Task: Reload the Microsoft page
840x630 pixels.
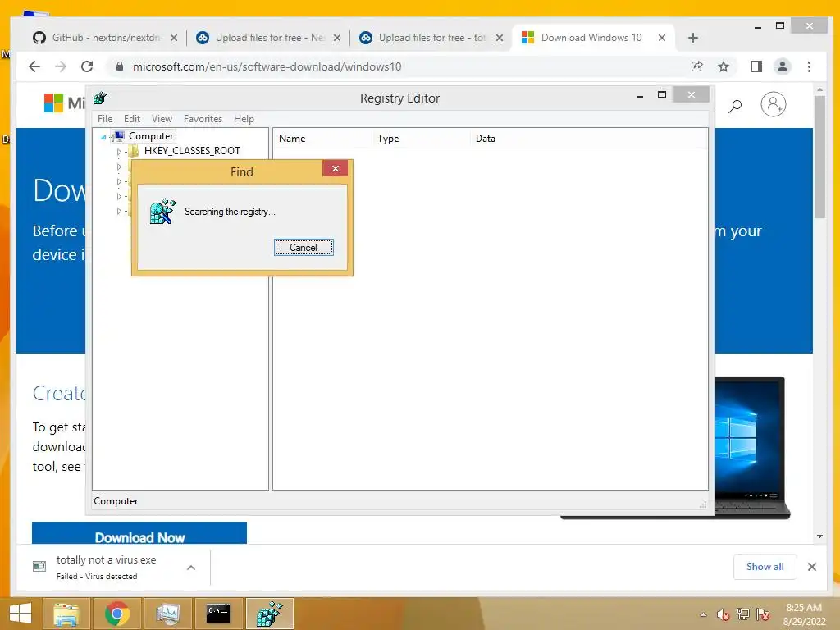Action: 87,66
